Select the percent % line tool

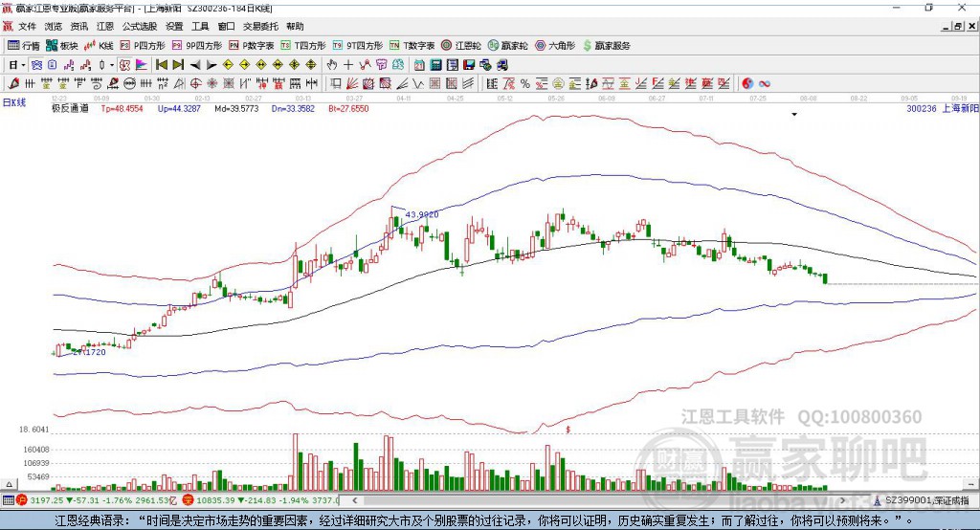[x=525, y=83]
